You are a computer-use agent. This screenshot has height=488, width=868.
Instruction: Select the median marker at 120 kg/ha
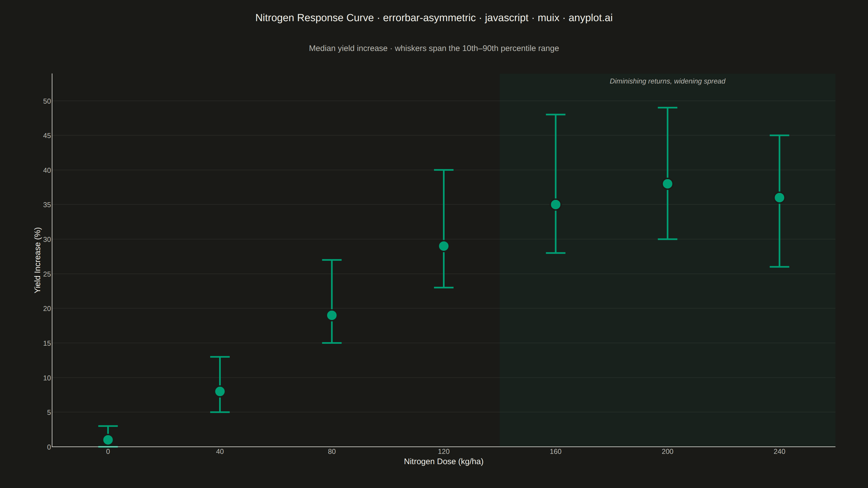pos(444,246)
